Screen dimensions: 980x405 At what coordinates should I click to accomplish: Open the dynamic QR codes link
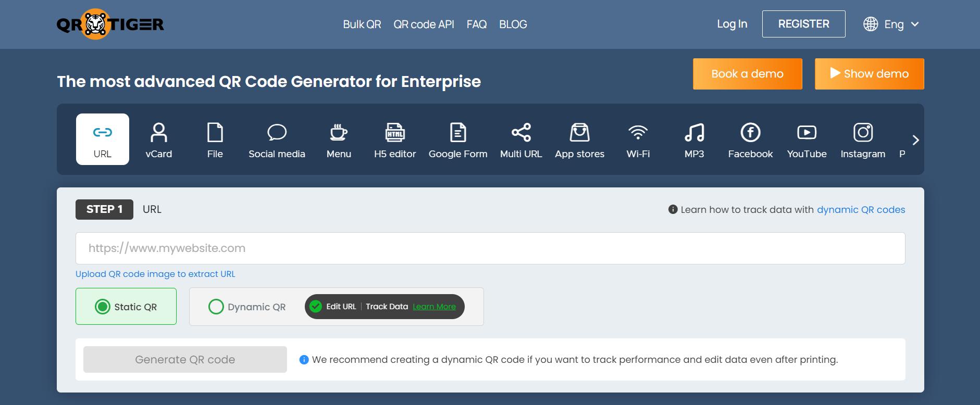tap(861, 210)
